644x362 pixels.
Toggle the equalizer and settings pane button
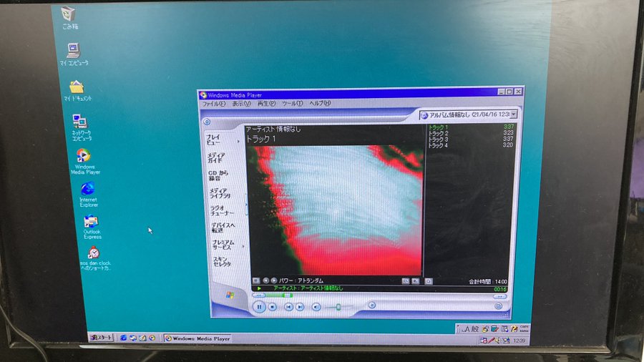click(x=406, y=281)
